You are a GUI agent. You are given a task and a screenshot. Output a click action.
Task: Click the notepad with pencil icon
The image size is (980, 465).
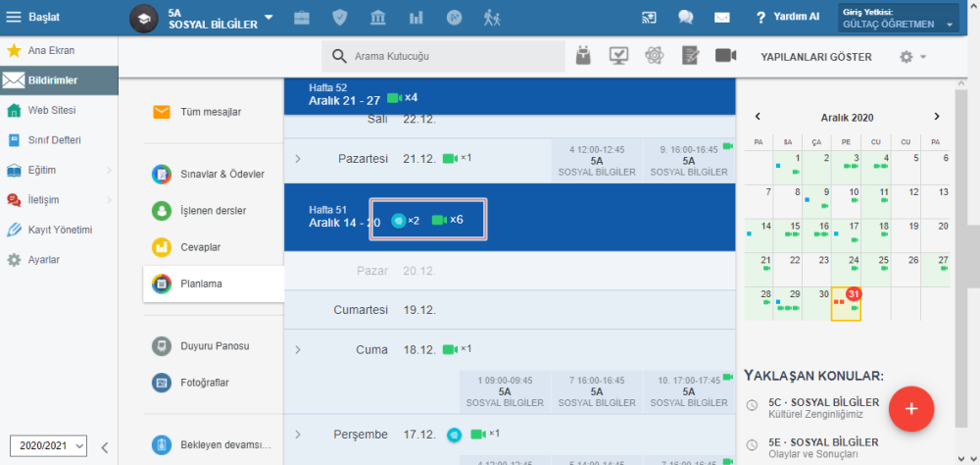[690, 56]
